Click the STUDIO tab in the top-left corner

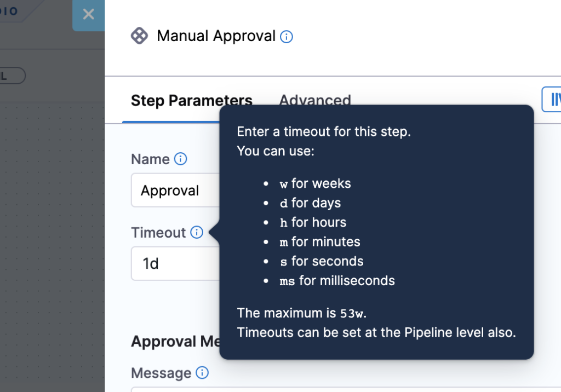pyautogui.click(x=8, y=10)
